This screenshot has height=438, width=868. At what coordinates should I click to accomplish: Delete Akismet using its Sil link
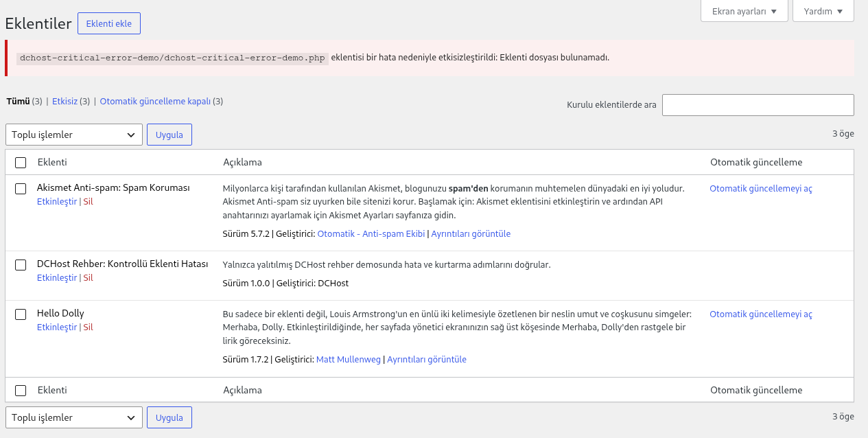pyautogui.click(x=88, y=202)
